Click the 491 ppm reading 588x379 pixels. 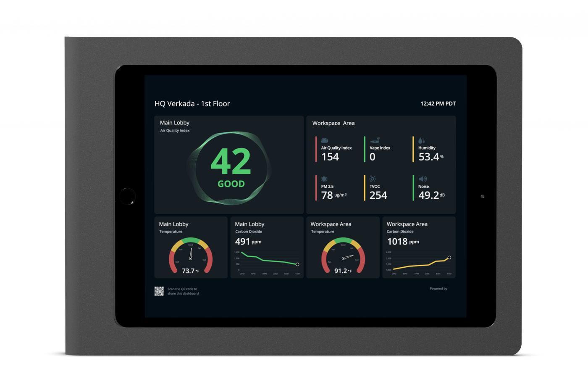pyautogui.click(x=248, y=242)
